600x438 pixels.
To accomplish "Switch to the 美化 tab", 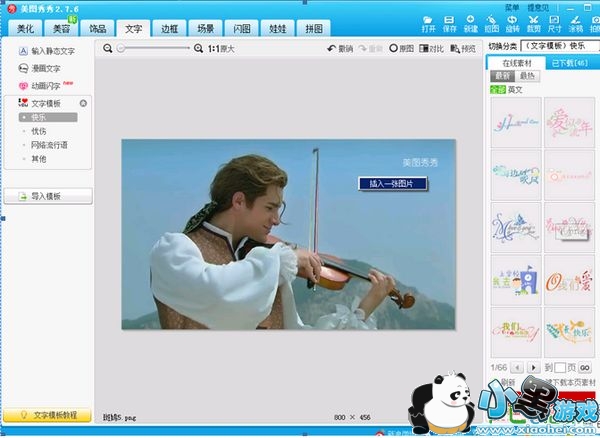I will tap(25, 29).
